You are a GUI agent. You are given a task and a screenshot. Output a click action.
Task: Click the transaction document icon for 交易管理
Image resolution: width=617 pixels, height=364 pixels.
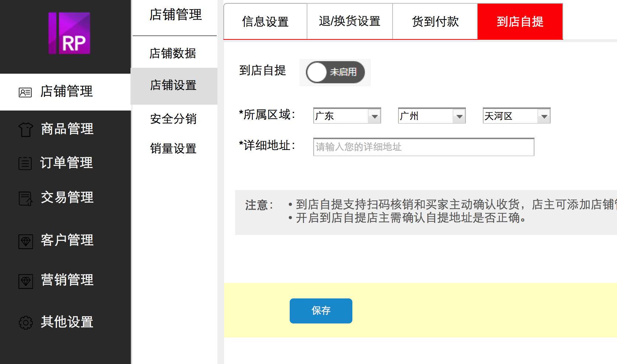pyautogui.click(x=25, y=198)
